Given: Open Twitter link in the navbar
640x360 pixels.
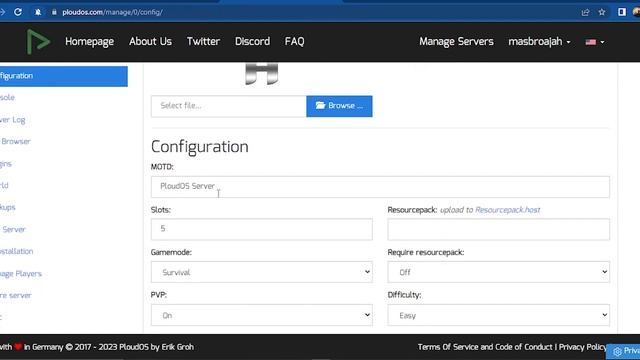Looking at the screenshot, I should point(203,42).
